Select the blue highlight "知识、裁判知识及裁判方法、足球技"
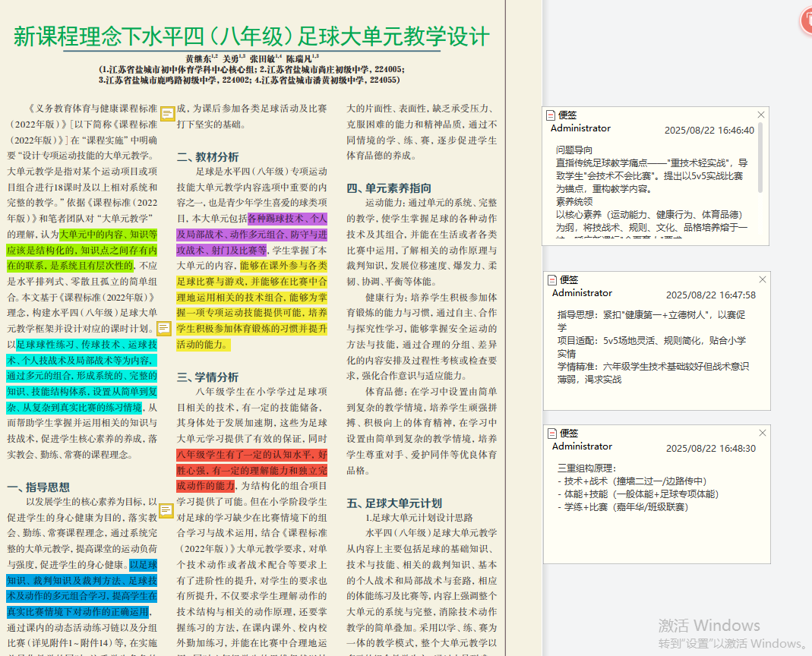The height and width of the screenshot is (656, 812). [82, 580]
